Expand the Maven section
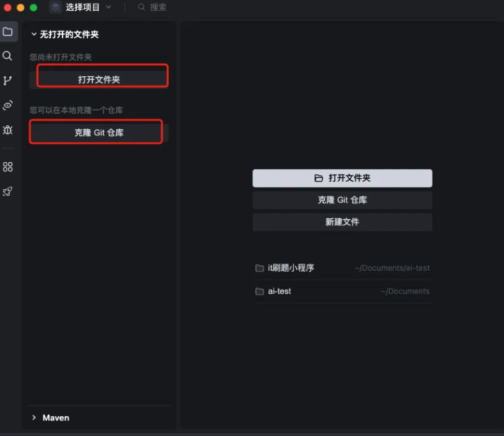504x436 pixels. (50, 418)
